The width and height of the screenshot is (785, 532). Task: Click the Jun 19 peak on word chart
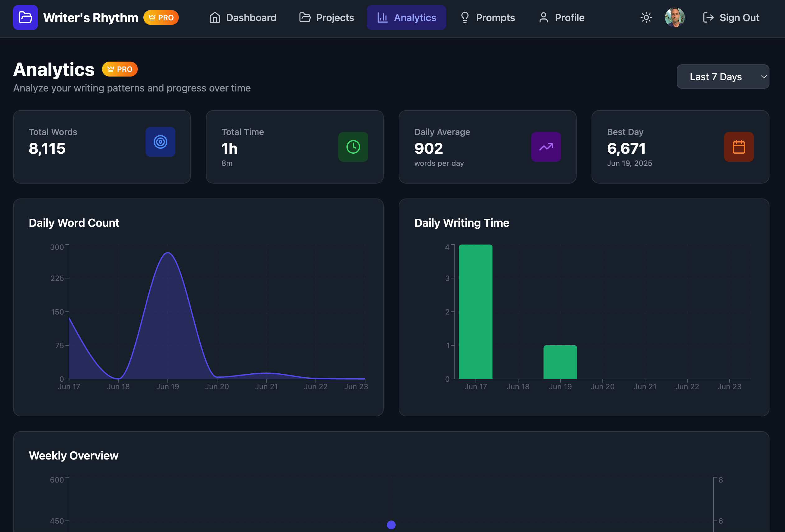(168, 253)
